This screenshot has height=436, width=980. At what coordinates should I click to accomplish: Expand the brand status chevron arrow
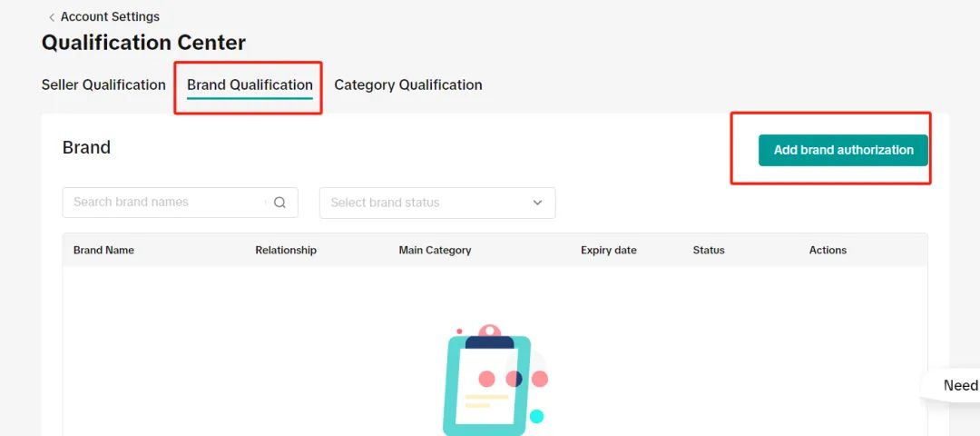(537, 203)
